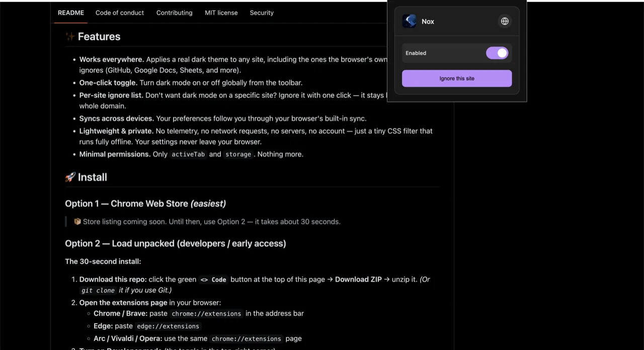Click the Nox moon logo icon
The image size is (644, 350).
[410, 21]
